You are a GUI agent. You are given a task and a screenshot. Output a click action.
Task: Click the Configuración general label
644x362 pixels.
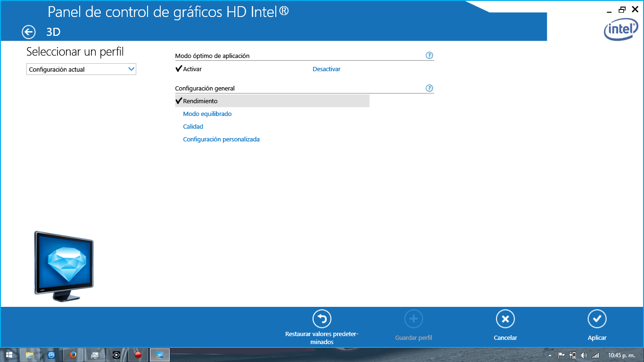coord(205,88)
